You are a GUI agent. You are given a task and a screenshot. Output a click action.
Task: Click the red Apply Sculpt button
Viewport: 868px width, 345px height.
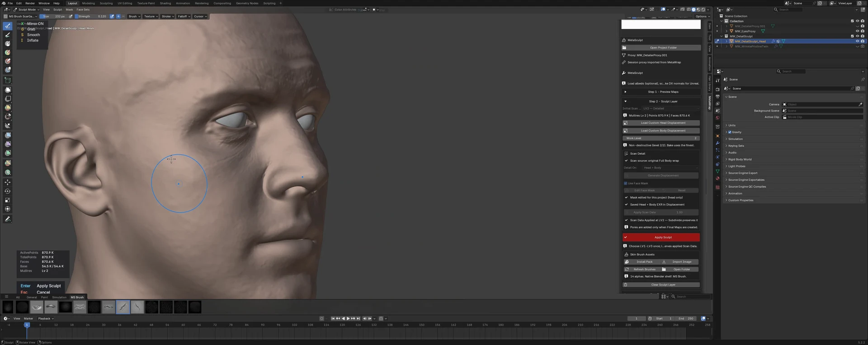pyautogui.click(x=661, y=238)
